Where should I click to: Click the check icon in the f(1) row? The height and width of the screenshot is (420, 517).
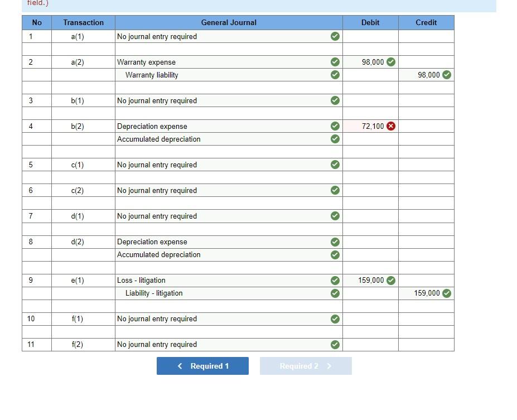[335, 319]
